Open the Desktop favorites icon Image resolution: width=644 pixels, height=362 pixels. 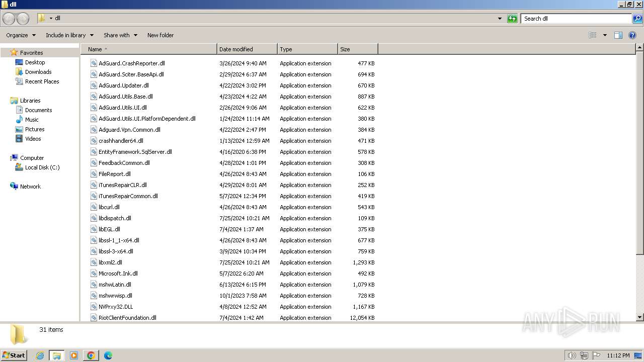pyautogui.click(x=19, y=62)
